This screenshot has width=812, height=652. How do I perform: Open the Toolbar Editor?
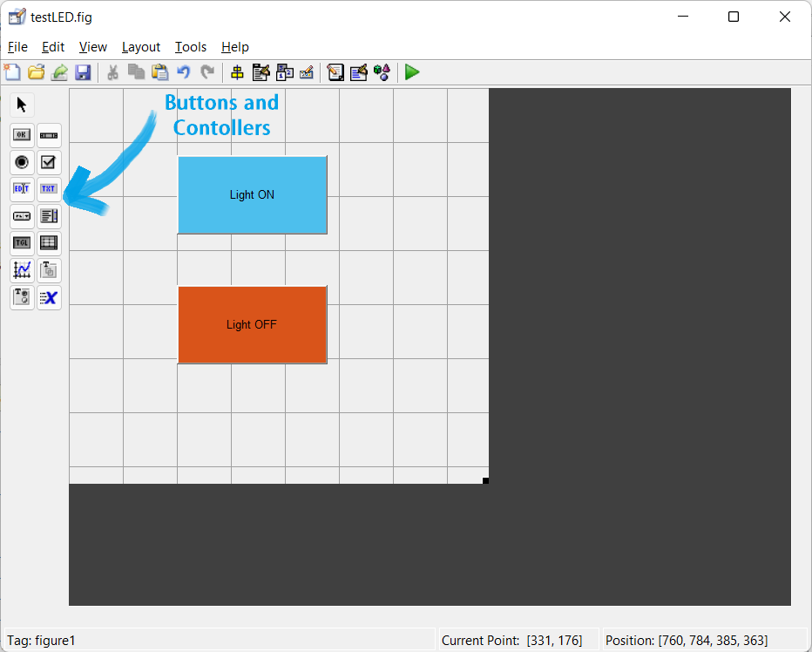click(307, 72)
